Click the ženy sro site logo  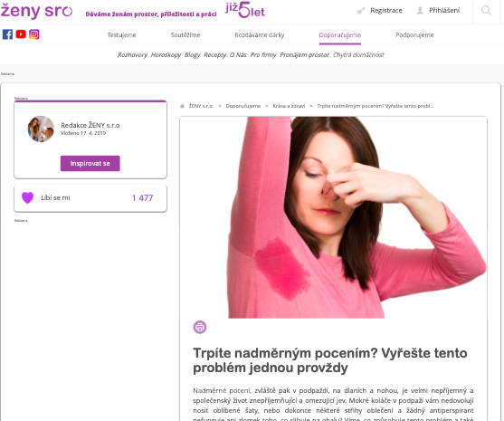point(36,11)
